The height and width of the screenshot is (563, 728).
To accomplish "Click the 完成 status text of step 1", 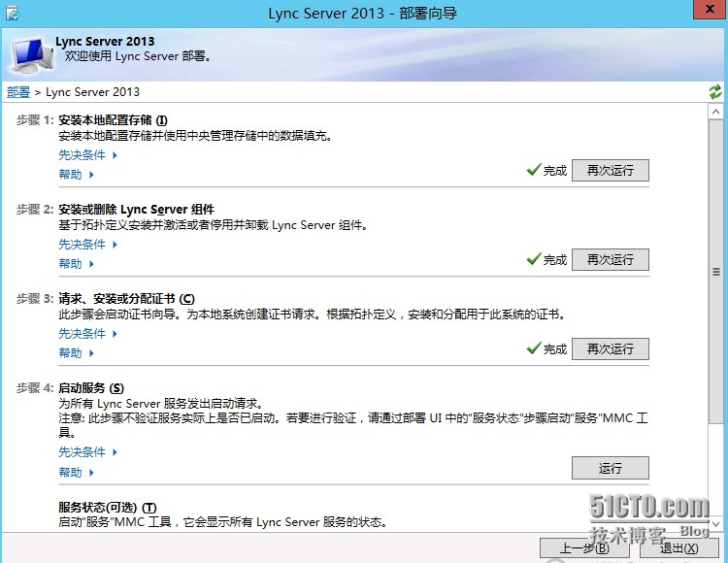I will pos(555,171).
